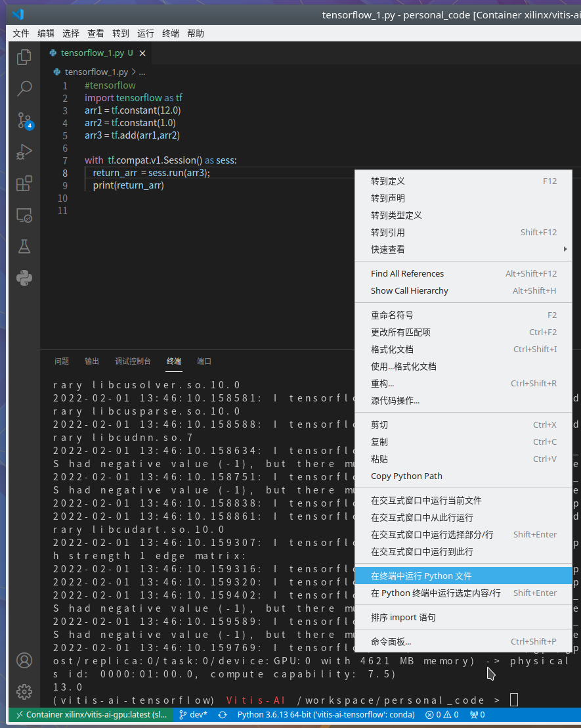
Task: Click the breadcrumb ellipsis after tensorflow_1.py
Action: tap(142, 72)
